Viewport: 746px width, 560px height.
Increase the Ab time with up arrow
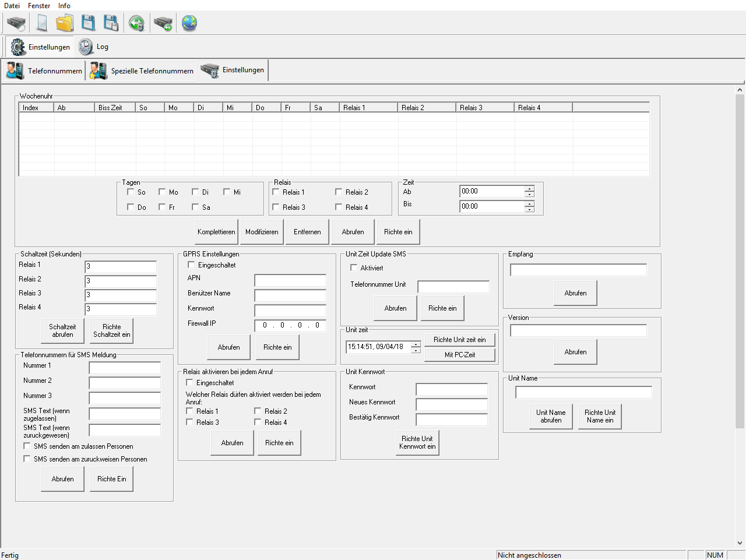tap(529, 189)
